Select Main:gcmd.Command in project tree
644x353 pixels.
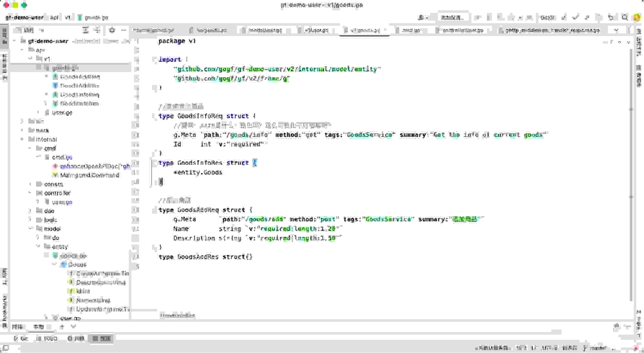pos(90,175)
